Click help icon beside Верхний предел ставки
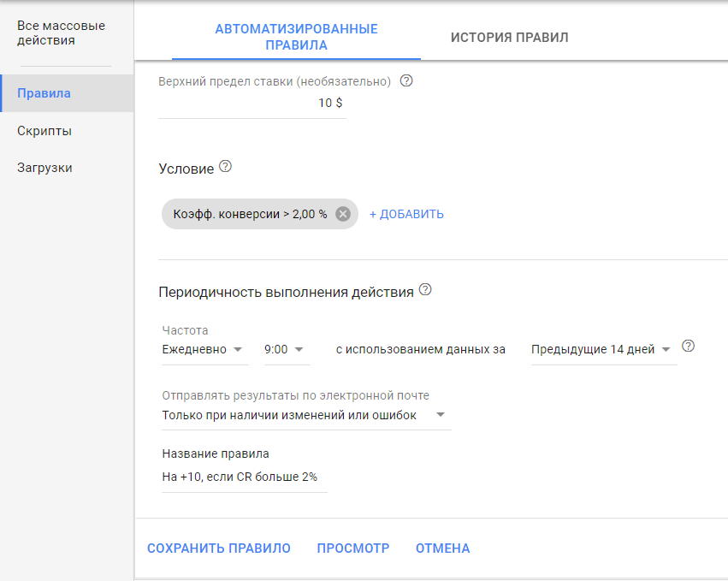 coord(406,81)
